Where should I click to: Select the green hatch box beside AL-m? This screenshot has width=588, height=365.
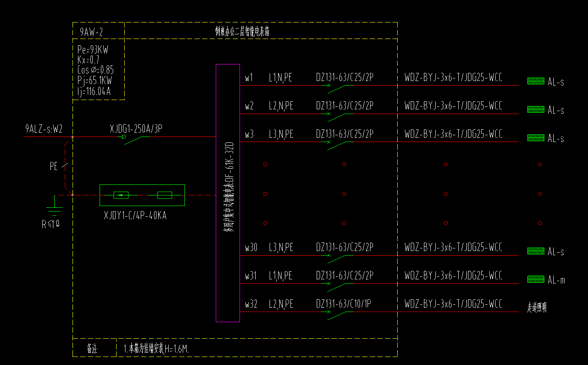535,279
